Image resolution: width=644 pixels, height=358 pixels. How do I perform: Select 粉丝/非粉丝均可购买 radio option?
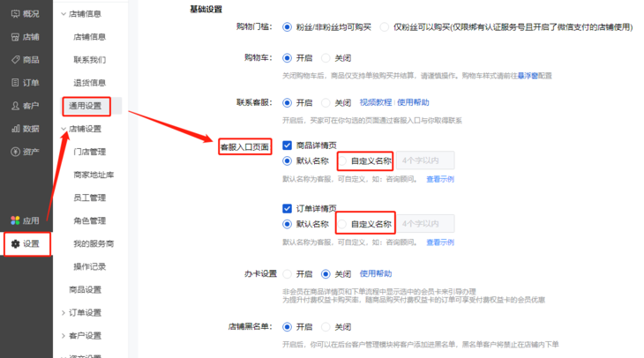point(287,27)
